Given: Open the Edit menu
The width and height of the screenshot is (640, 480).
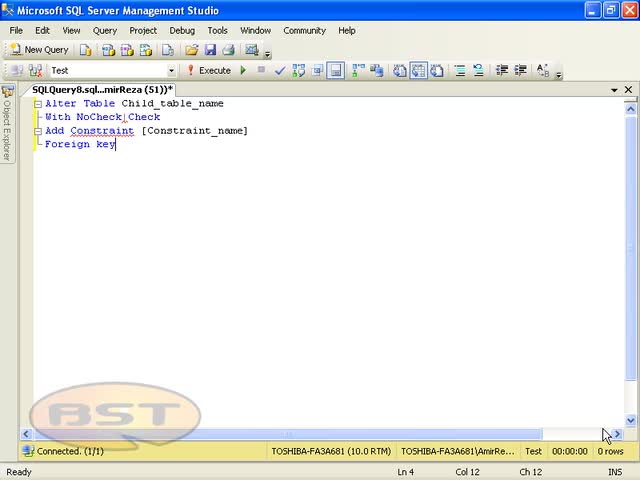Looking at the screenshot, I should point(42,31).
